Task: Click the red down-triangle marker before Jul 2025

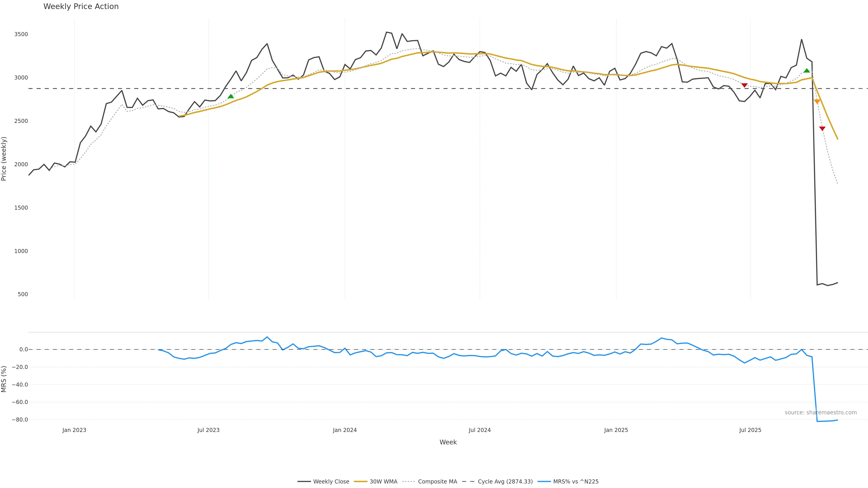Action: click(x=745, y=85)
